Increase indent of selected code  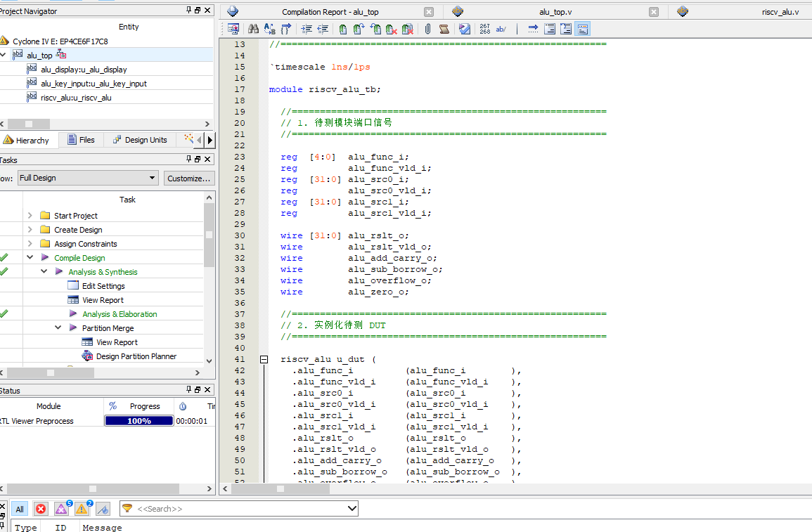coord(307,29)
